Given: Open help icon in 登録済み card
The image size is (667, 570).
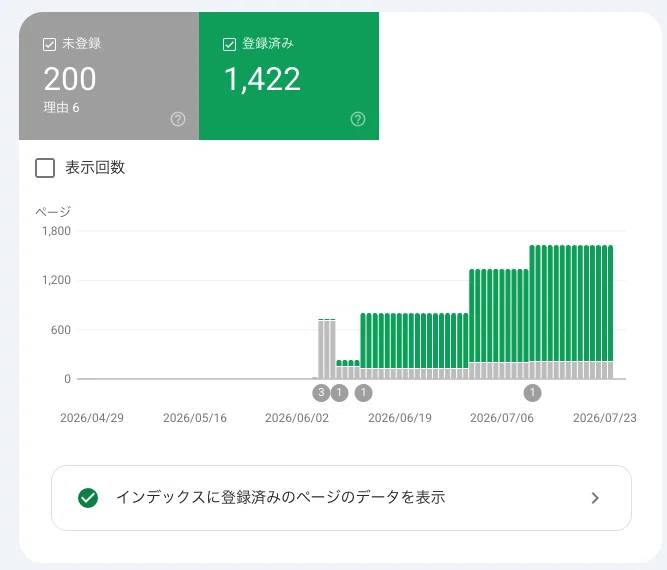Looking at the screenshot, I should (x=358, y=119).
